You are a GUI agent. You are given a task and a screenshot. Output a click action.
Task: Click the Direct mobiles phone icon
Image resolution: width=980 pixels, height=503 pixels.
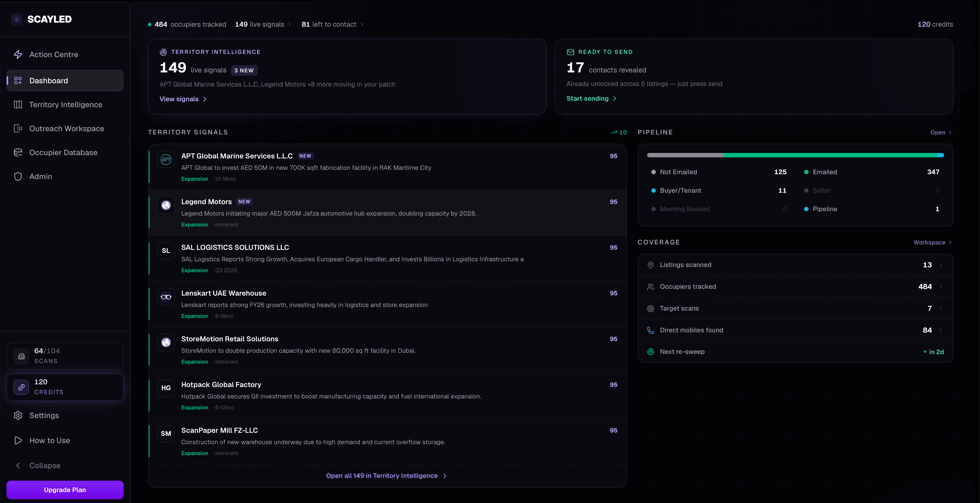tap(651, 330)
